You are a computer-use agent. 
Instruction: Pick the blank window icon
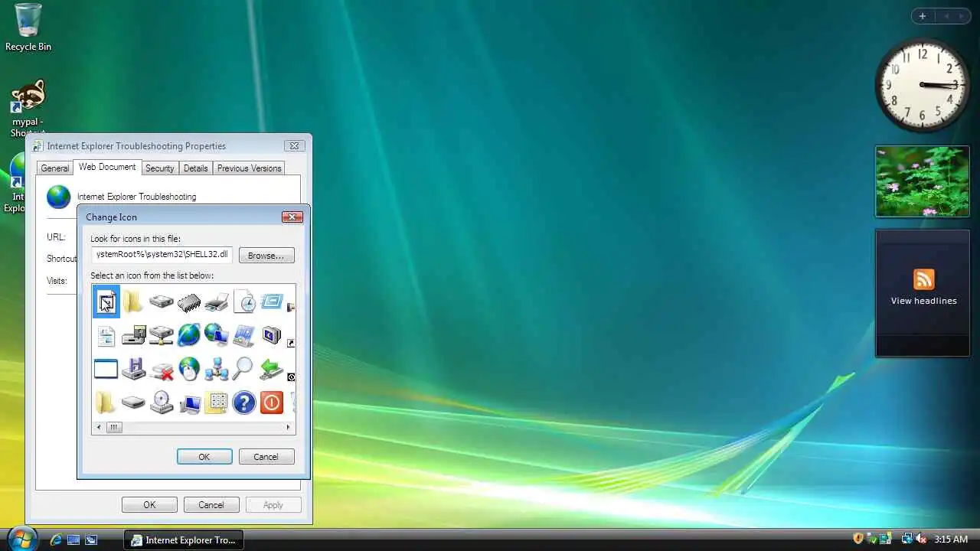click(x=106, y=369)
